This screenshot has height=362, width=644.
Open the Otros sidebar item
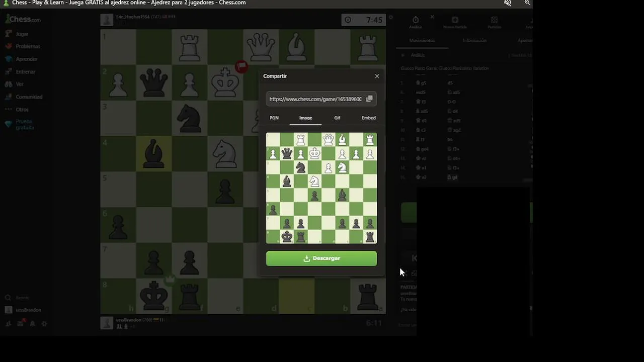coord(17,109)
